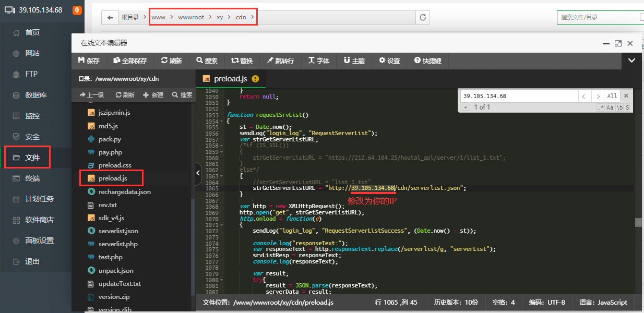Collapse the file tree side panel arrow
Image resolution: width=644 pixels, height=313 pixels.
[x=198, y=174]
